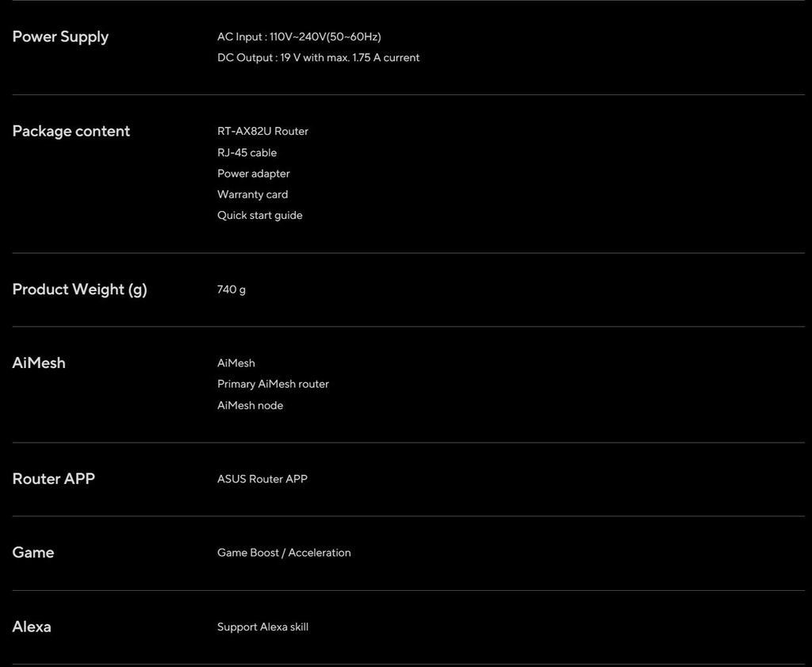Click the Product Weight (g) heading
The height and width of the screenshot is (667, 812).
point(80,289)
